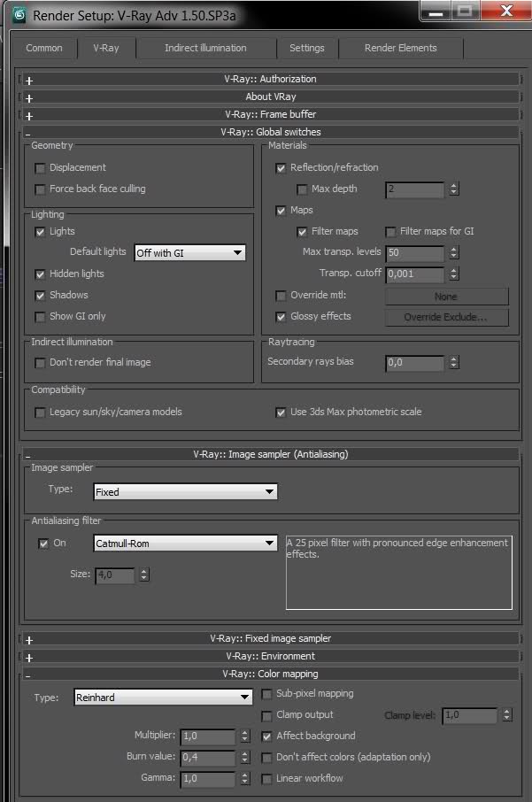Toggle Reflection/refraction checkbox
The image size is (532, 802).
click(x=281, y=168)
